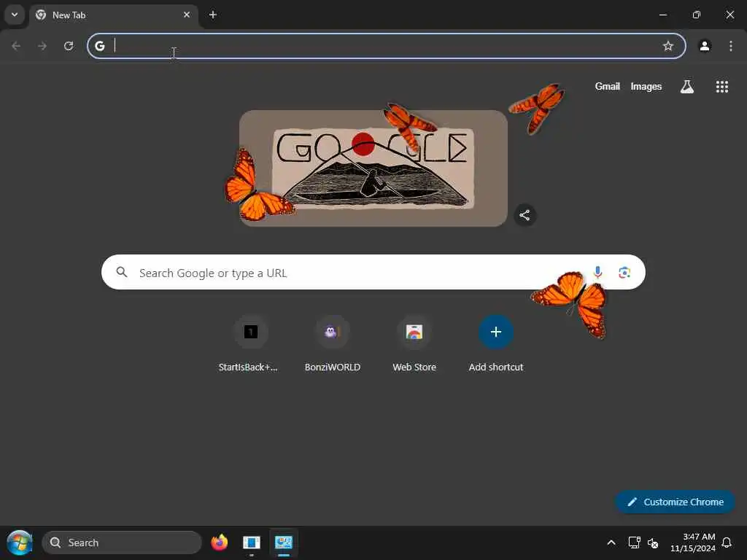The width and height of the screenshot is (747, 560).
Task: Click the Google Doodle image
Action: point(373,168)
